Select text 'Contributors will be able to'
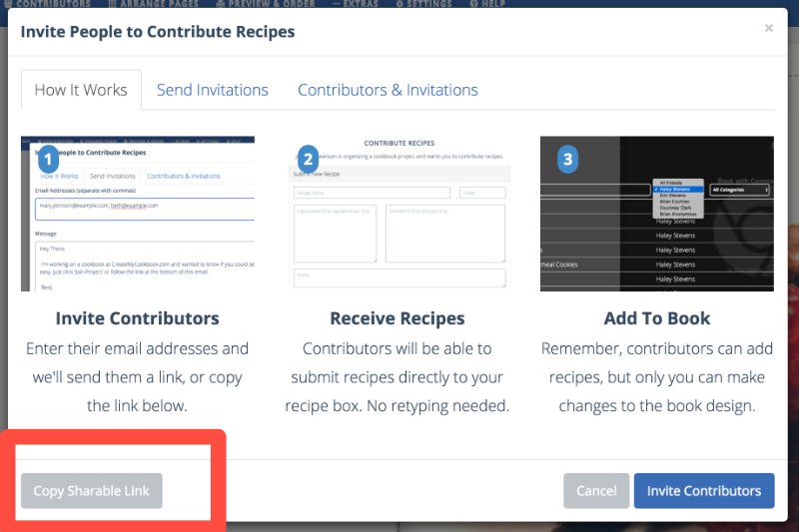Image resolution: width=799 pixels, height=532 pixels. click(397, 348)
